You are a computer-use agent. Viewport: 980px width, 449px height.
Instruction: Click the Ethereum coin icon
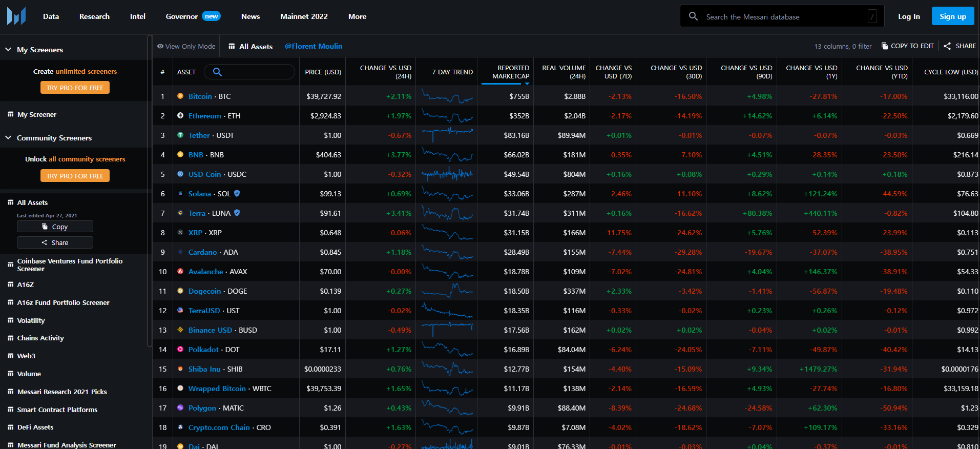click(x=180, y=115)
